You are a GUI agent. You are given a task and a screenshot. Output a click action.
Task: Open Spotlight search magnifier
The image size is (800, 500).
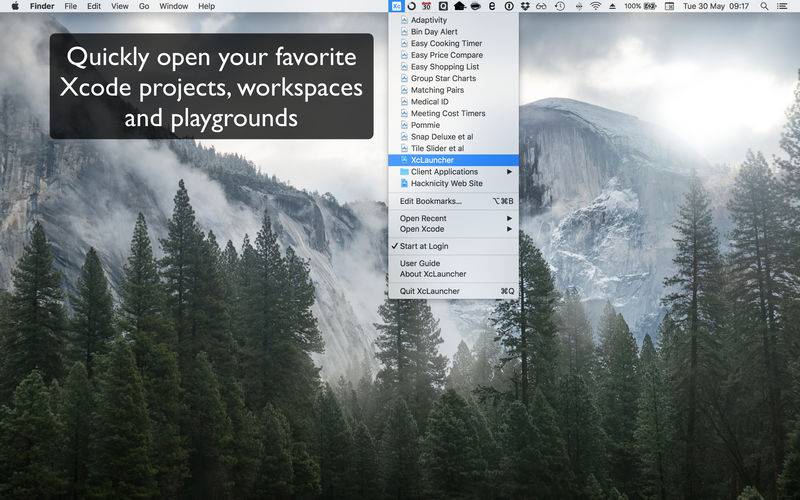click(x=764, y=6)
